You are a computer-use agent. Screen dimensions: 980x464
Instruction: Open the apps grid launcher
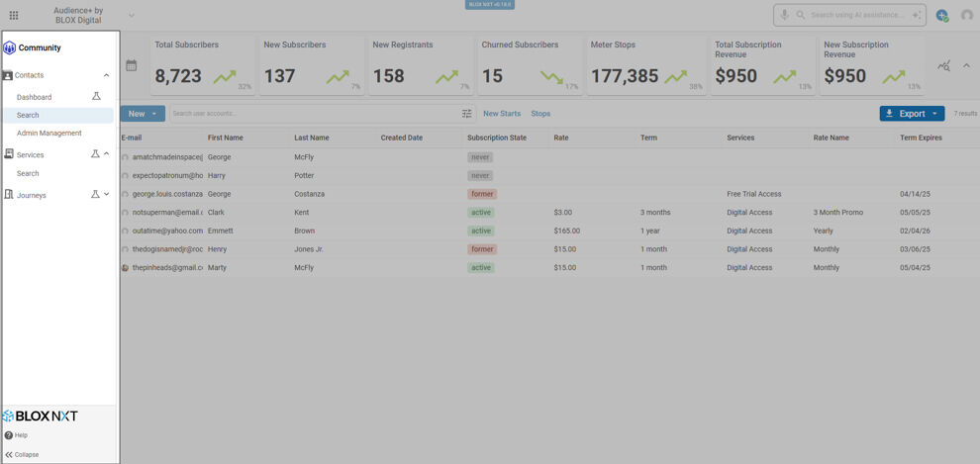(14, 16)
